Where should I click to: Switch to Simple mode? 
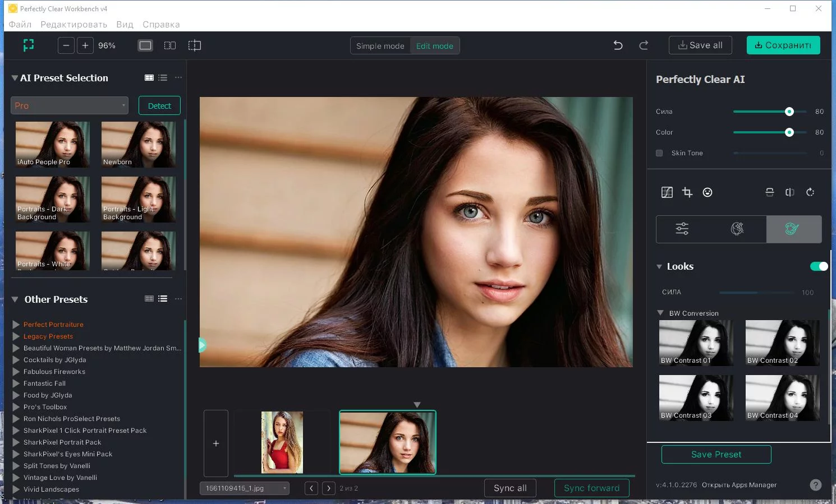click(x=380, y=46)
